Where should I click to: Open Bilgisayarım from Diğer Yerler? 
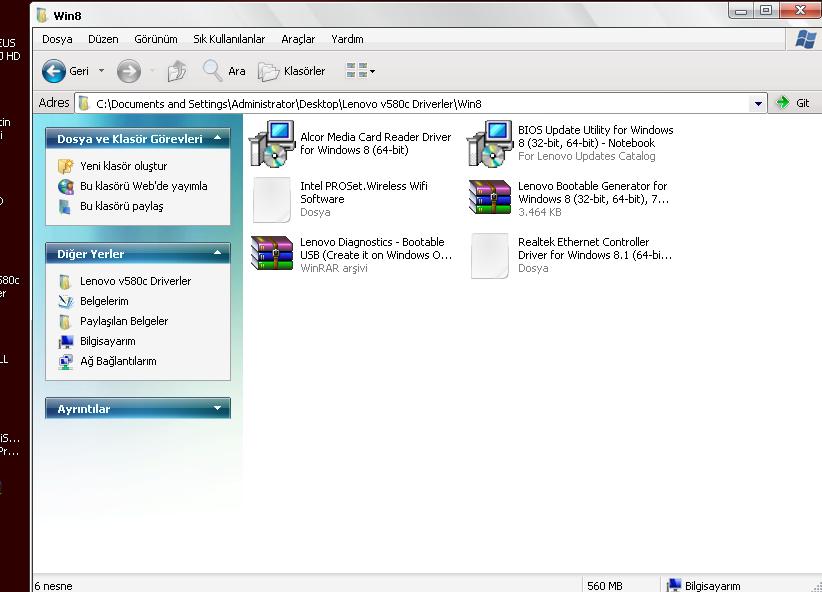107,341
